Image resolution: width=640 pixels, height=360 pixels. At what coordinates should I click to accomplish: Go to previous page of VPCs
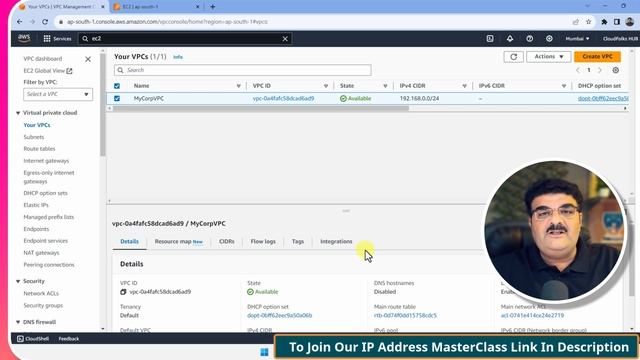(x=578, y=70)
